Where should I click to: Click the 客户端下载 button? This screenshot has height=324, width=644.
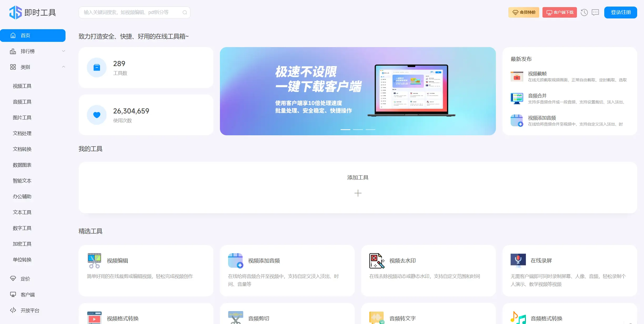coord(560,12)
